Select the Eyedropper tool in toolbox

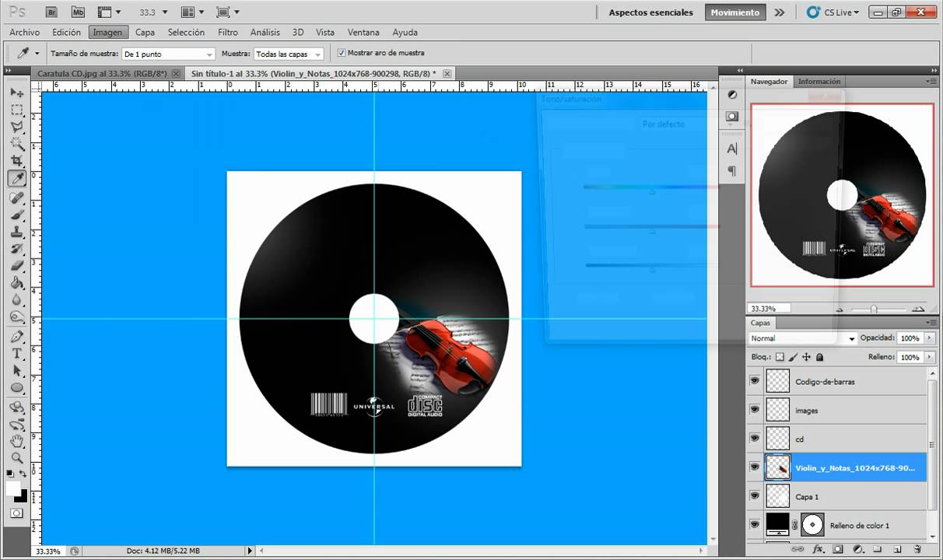point(16,179)
